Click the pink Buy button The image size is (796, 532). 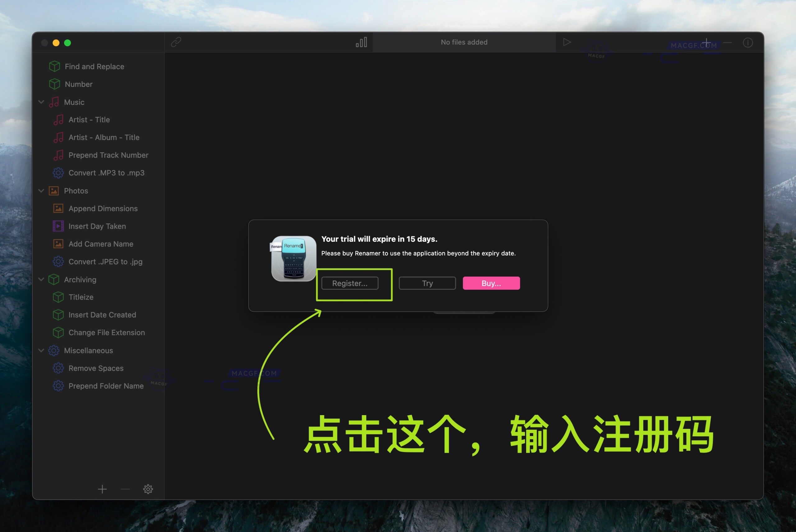pyautogui.click(x=491, y=283)
